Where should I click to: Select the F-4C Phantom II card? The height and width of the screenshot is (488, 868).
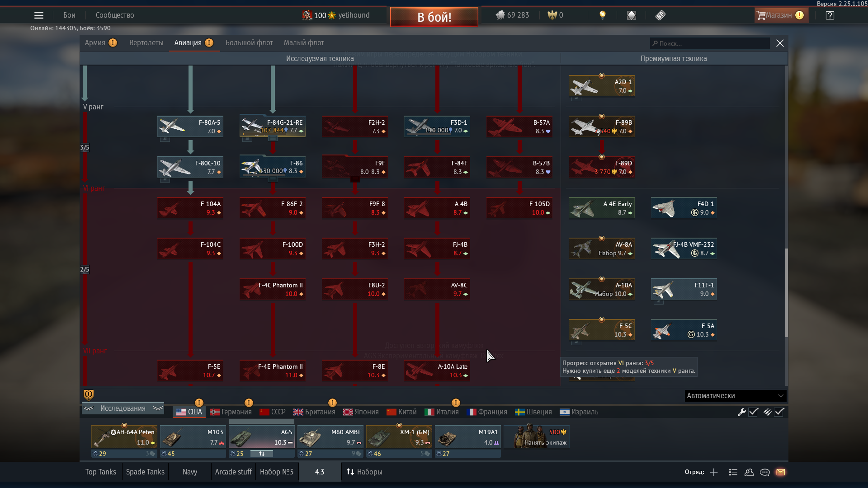click(273, 289)
